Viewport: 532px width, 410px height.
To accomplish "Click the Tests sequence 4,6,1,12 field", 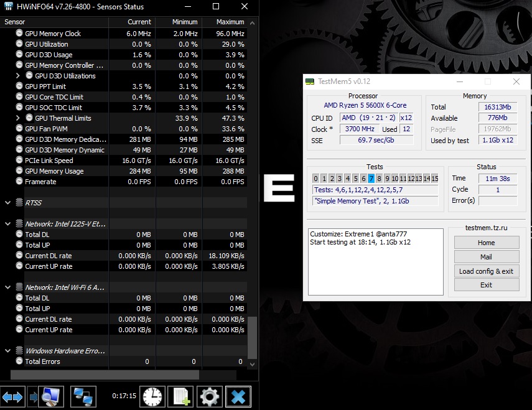I will pos(375,190).
